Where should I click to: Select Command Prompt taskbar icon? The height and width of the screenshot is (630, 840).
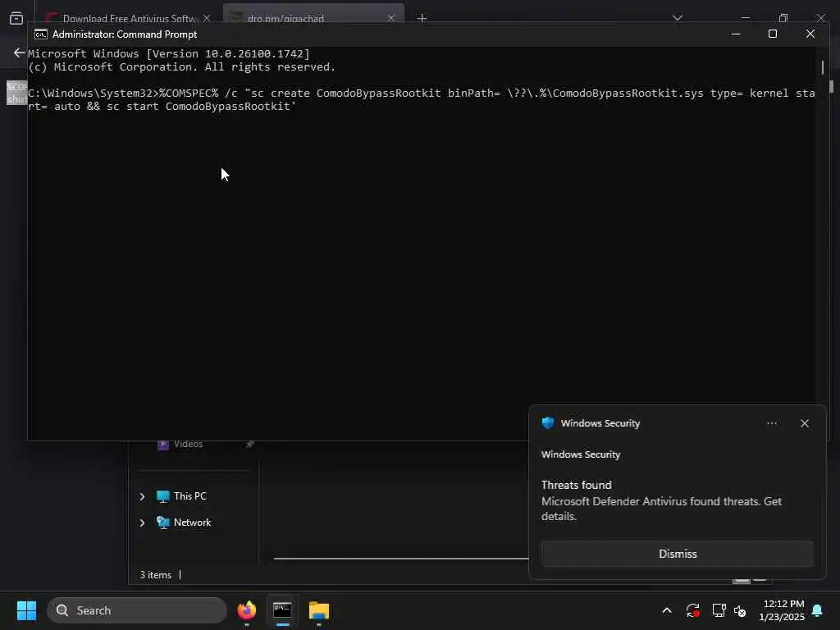click(x=282, y=610)
